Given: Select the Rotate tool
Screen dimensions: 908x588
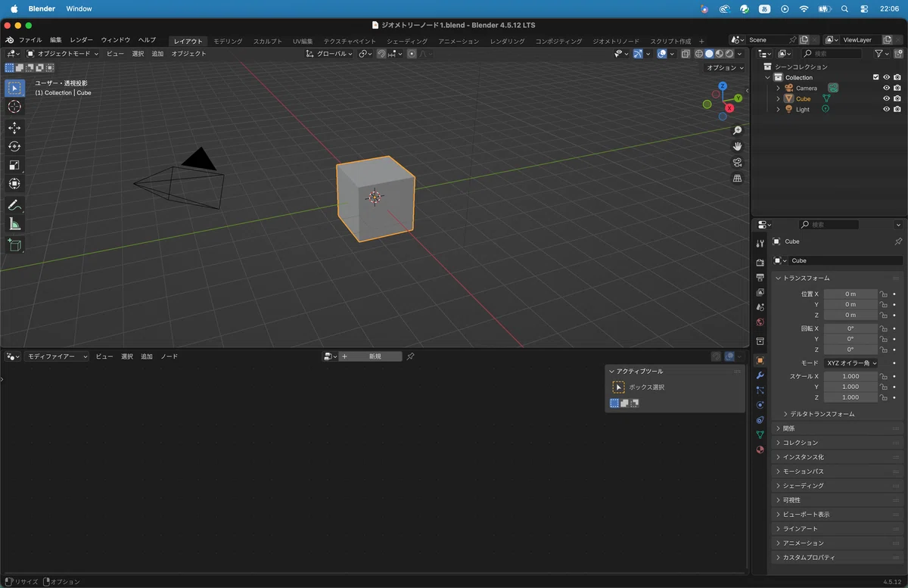Looking at the screenshot, I should point(14,146).
